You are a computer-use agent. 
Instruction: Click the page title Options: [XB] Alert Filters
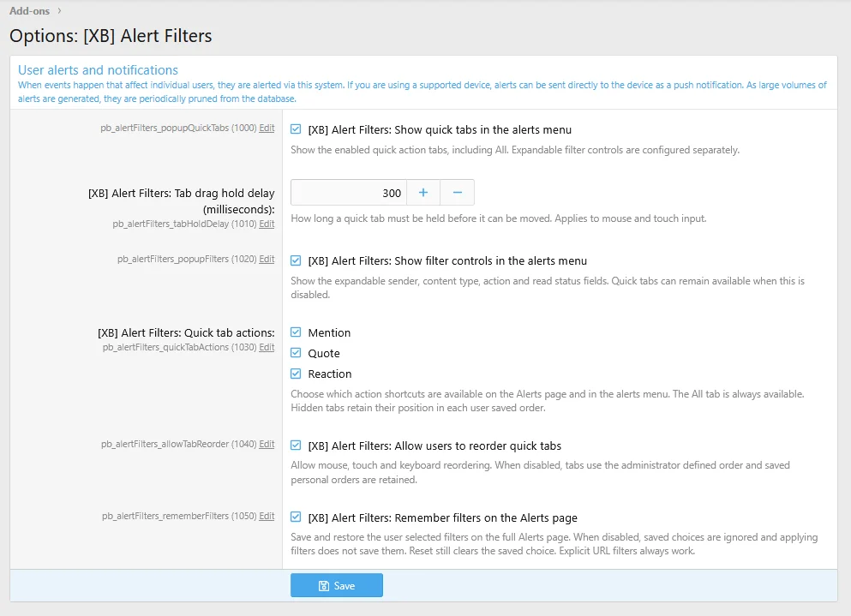pos(111,36)
